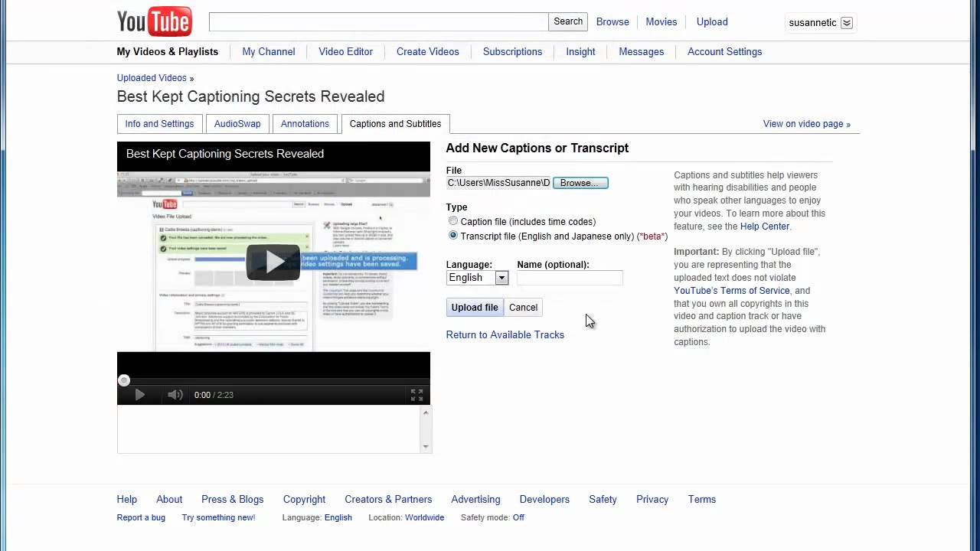Open the Video Editor
980x551 pixels.
point(346,52)
